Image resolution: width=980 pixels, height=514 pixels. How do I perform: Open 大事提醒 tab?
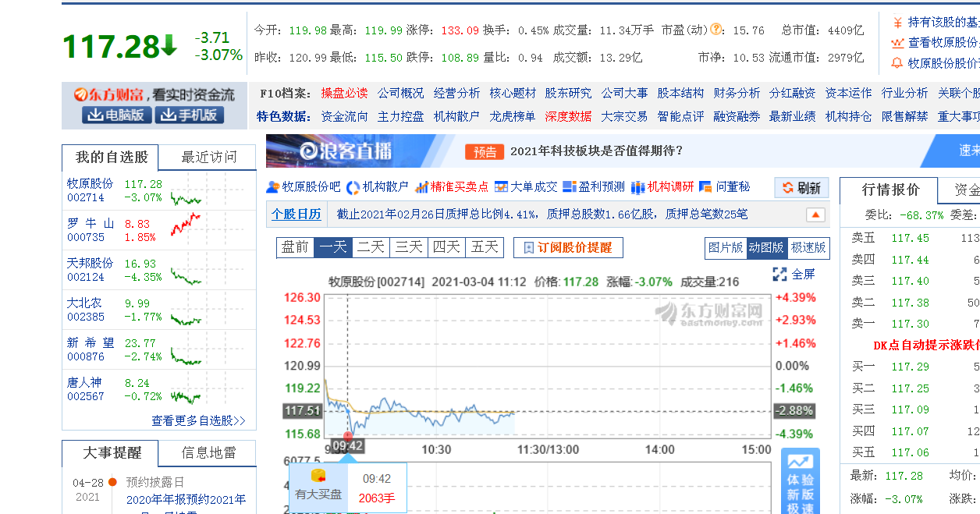[111, 453]
